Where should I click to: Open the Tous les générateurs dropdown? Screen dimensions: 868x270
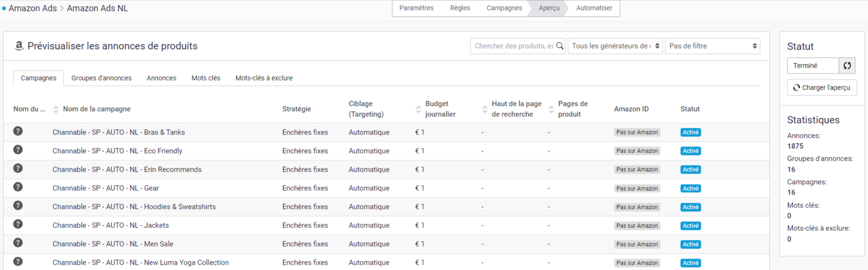pyautogui.click(x=615, y=46)
